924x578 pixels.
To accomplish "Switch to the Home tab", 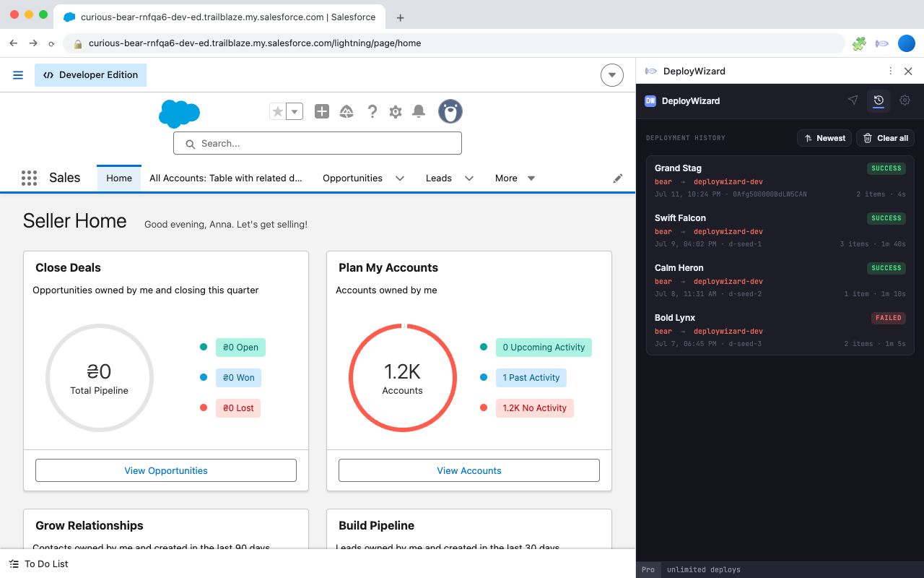I will pos(119,178).
